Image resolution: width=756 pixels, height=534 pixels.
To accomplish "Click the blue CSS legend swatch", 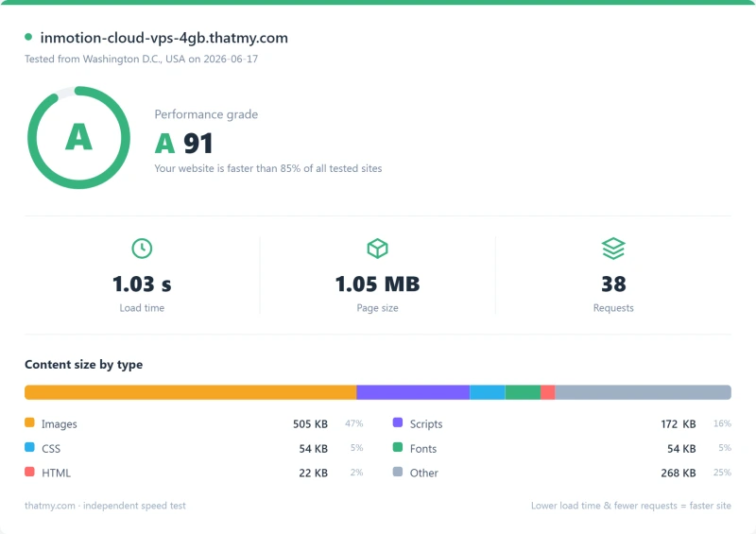I will [x=29, y=447].
